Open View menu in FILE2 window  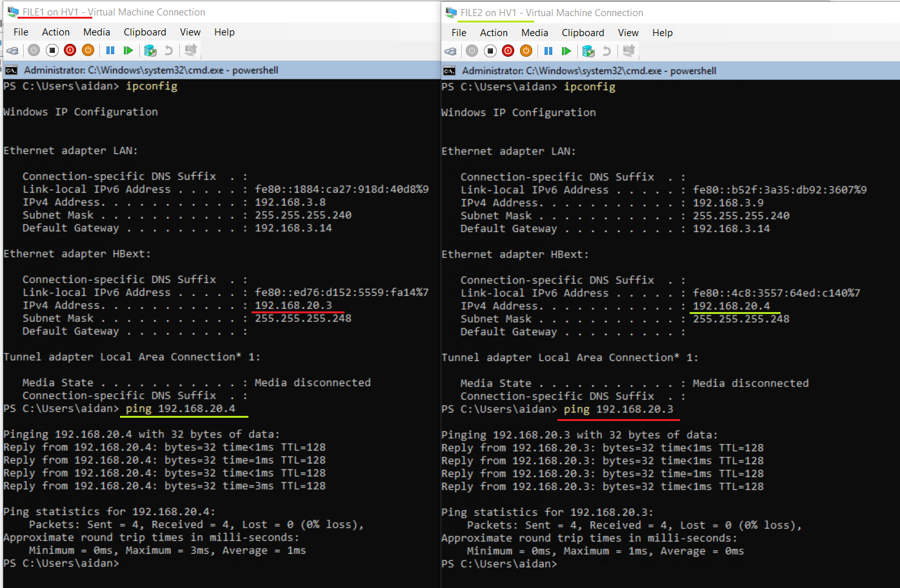point(628,32)
